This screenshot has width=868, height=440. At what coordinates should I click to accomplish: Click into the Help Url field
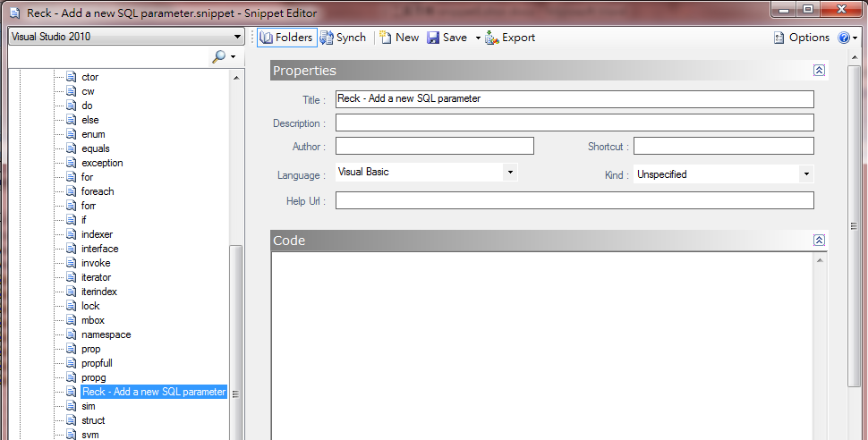574,200
